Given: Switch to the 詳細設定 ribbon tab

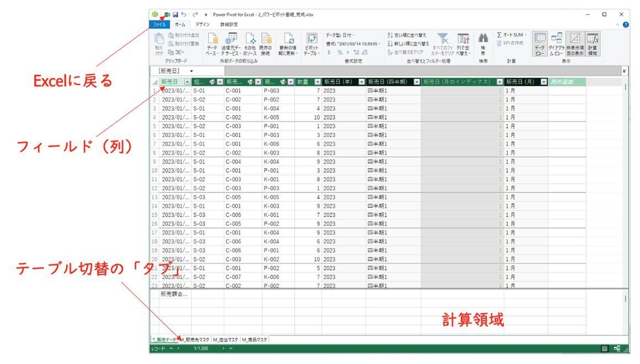Looking at the screenshot, I should 229,24.
